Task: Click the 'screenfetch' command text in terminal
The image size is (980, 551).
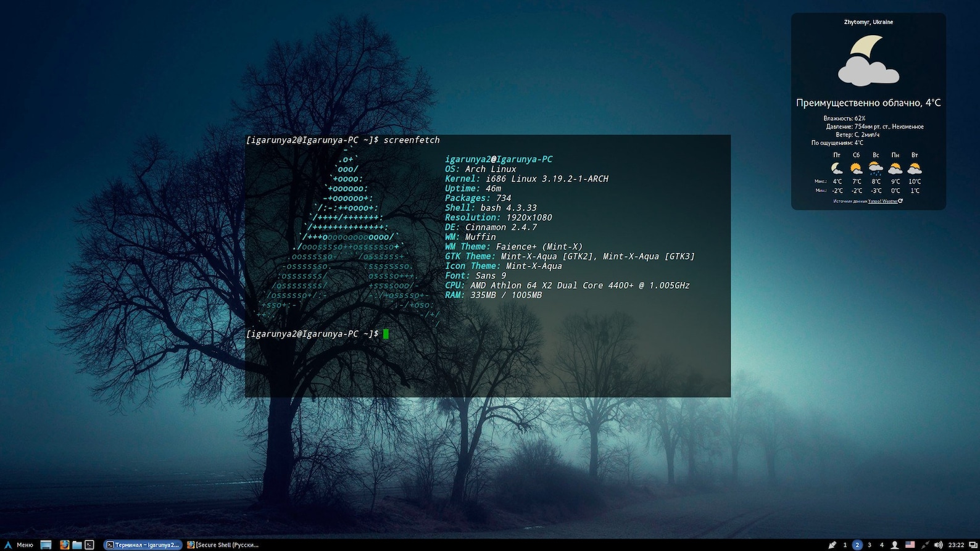Action: tap(412, 140)
